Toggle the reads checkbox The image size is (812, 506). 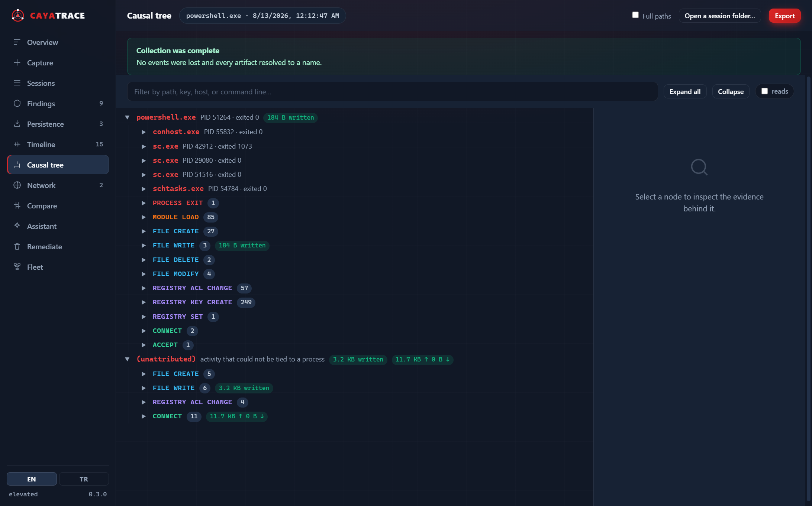click(x=765, y=91)
